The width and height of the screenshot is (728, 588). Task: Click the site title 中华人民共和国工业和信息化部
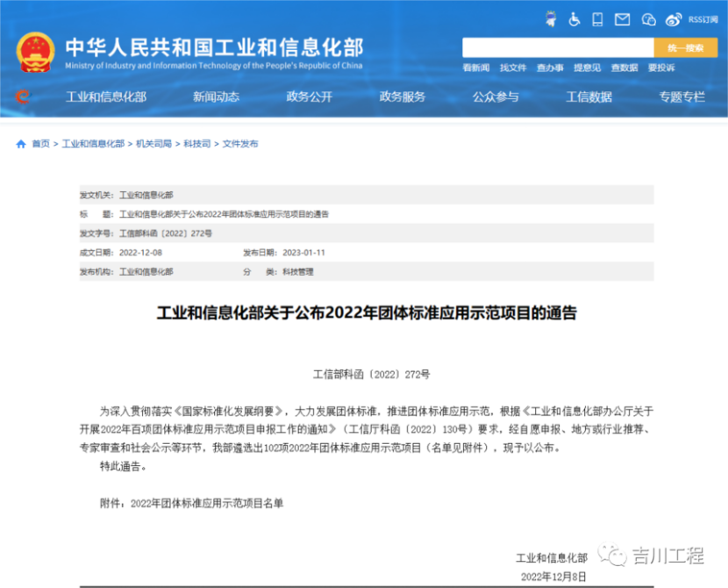tap(214, 47)
